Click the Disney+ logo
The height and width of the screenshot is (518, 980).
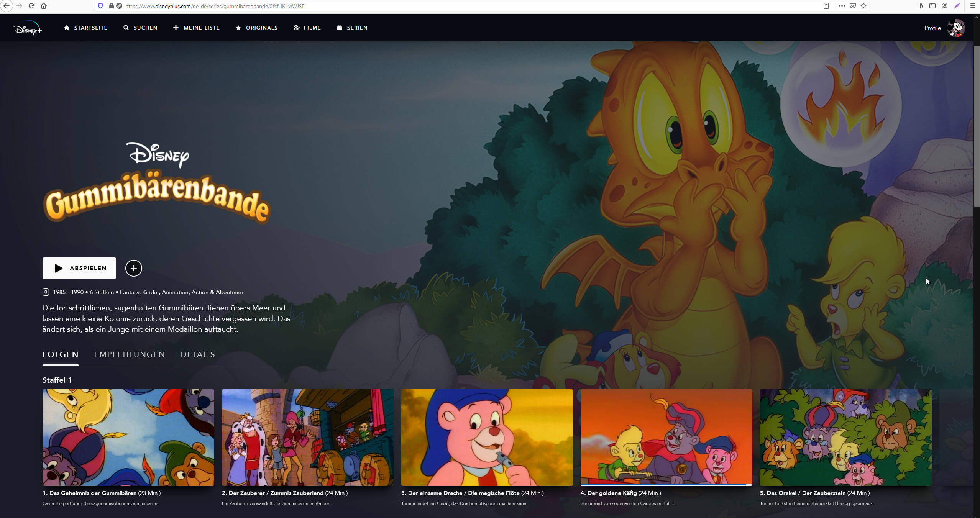(28, 28)
